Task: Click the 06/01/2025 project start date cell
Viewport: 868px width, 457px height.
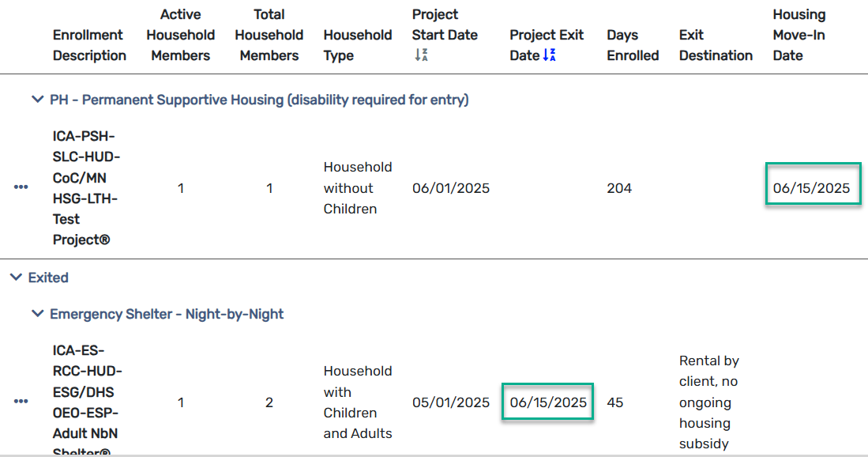Action: (x=451, y=188)
